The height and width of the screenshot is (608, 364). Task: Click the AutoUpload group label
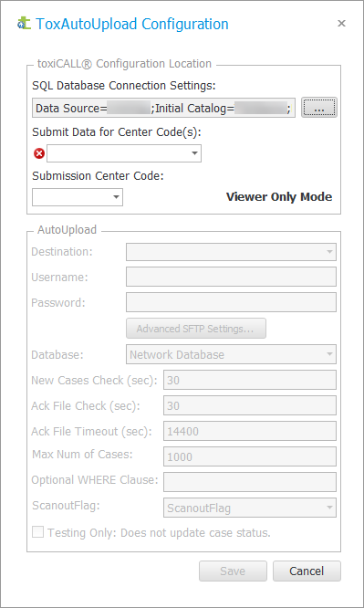[x=67, y=229]
